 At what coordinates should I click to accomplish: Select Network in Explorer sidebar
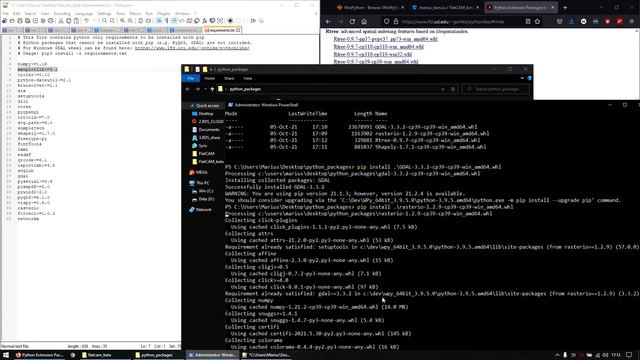(203, 210)
